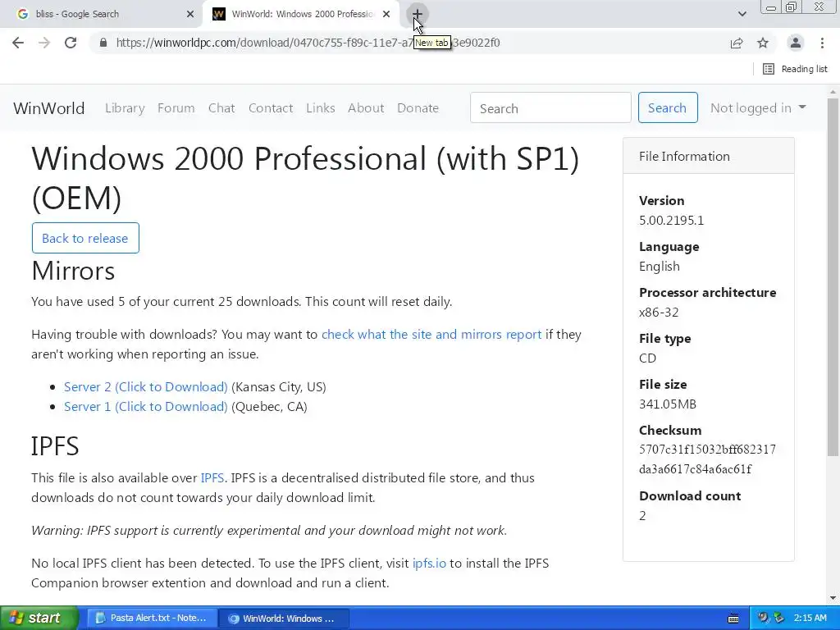Open the Forum page
The image size is (840, 630).
(x=176, y=108)
